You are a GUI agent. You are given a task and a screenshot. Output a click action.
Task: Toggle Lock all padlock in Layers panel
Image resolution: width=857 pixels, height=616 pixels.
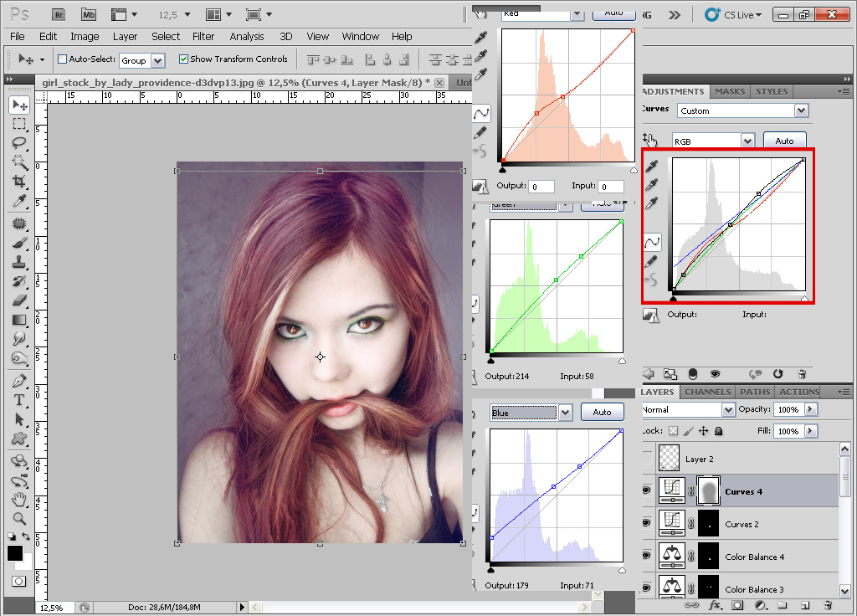(x=719, y=431)
